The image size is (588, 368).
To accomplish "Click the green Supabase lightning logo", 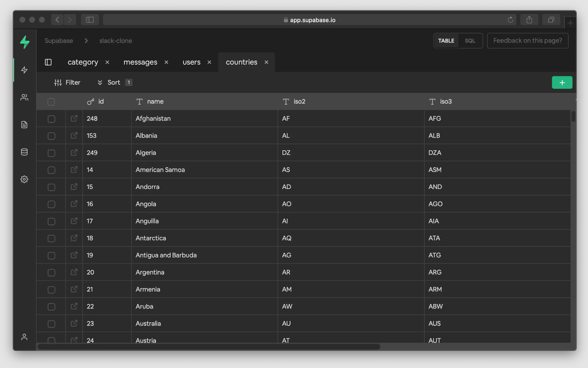I will pyautogui.click(x=25, y=42).
